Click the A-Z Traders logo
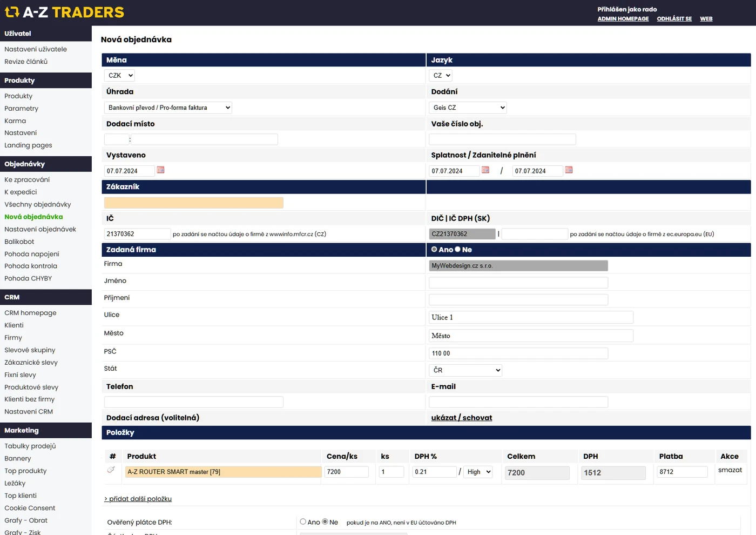This screenshot has height=535, width=756. 64,12
